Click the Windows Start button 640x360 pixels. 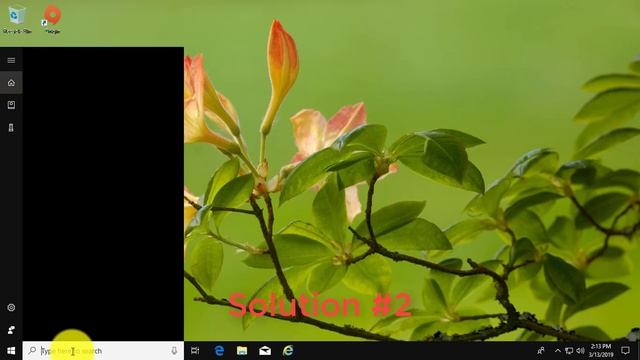point(11,351)
